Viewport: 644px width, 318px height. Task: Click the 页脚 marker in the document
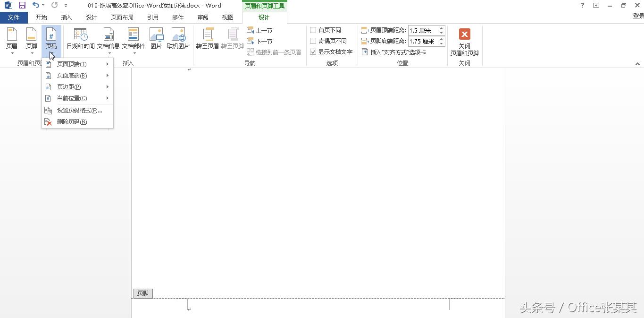pyautogui.click(x=142, y=293)
